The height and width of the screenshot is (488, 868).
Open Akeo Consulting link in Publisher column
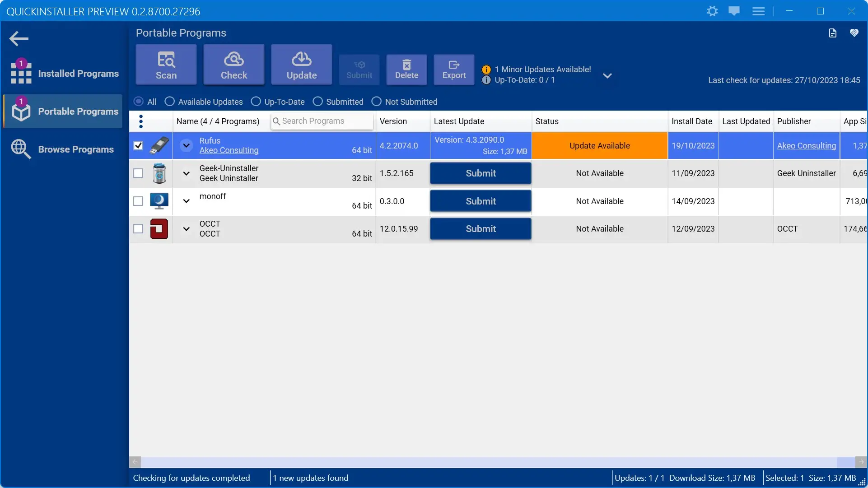pyautogui.click(x=807, y=145)
